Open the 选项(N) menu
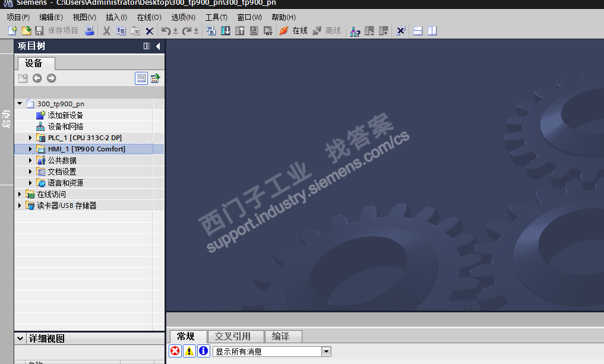604x364 pixels. (184, 17)
